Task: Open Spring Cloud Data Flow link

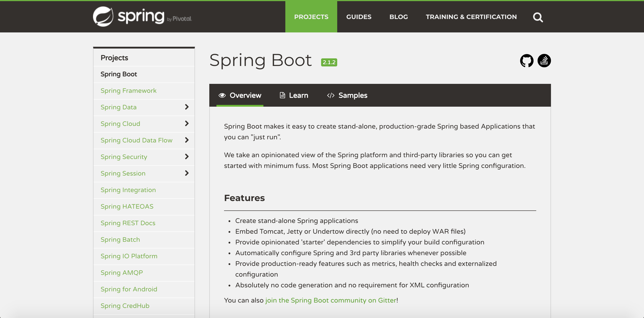Action: pos(136,140)
